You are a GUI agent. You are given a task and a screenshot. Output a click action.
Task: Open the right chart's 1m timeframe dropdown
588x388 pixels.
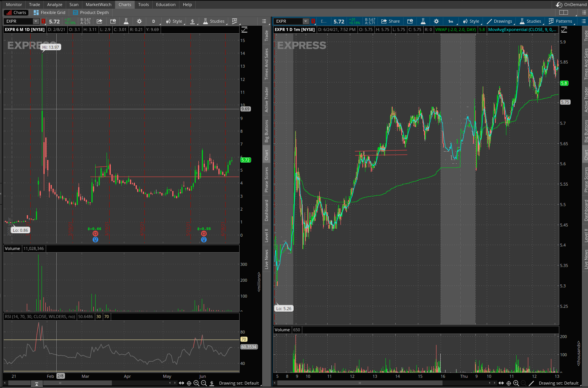tap(451, 21)
